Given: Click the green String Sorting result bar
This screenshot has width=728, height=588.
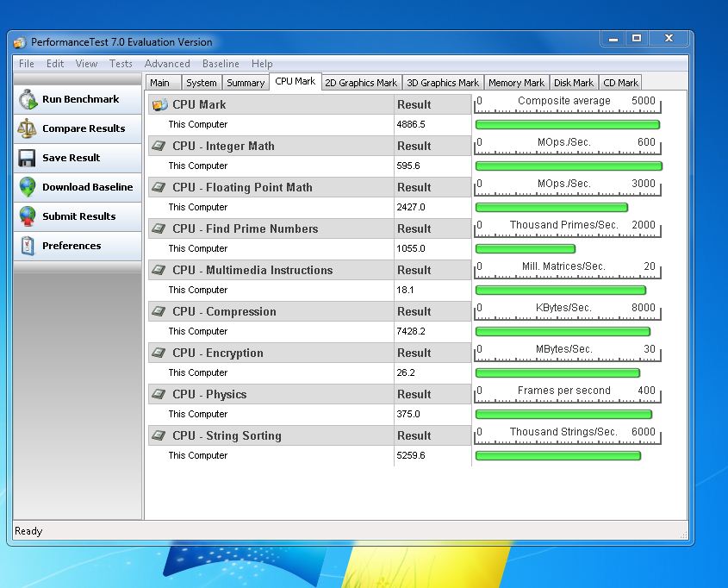Looking at the screenshot, I should 558,455.
